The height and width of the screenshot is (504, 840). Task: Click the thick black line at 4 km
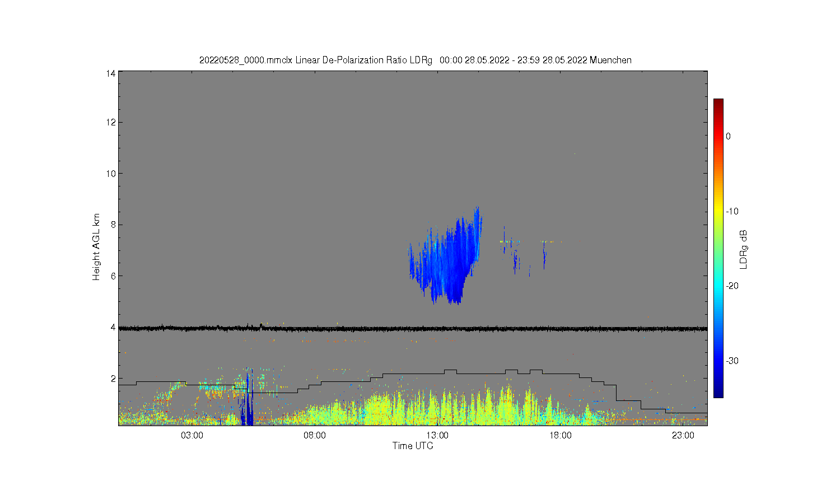413,329
